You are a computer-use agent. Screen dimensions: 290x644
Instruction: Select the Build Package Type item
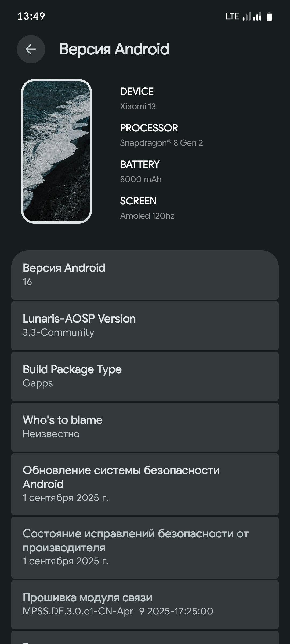pos(145,376)
